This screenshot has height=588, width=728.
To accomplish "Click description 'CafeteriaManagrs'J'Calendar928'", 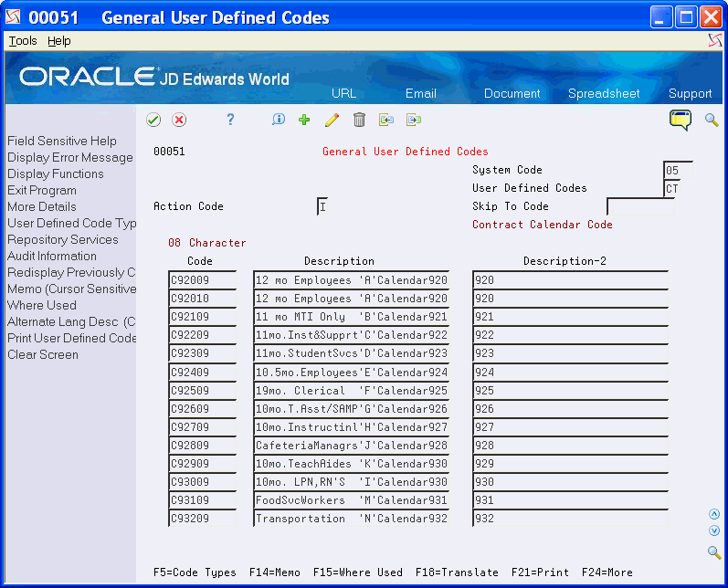I will (x=352, y=446).
